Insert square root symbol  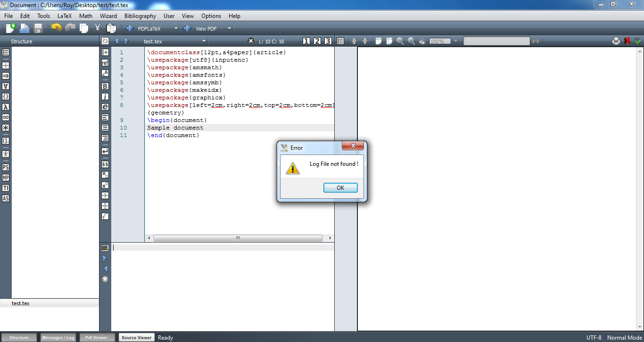(105, 216)
